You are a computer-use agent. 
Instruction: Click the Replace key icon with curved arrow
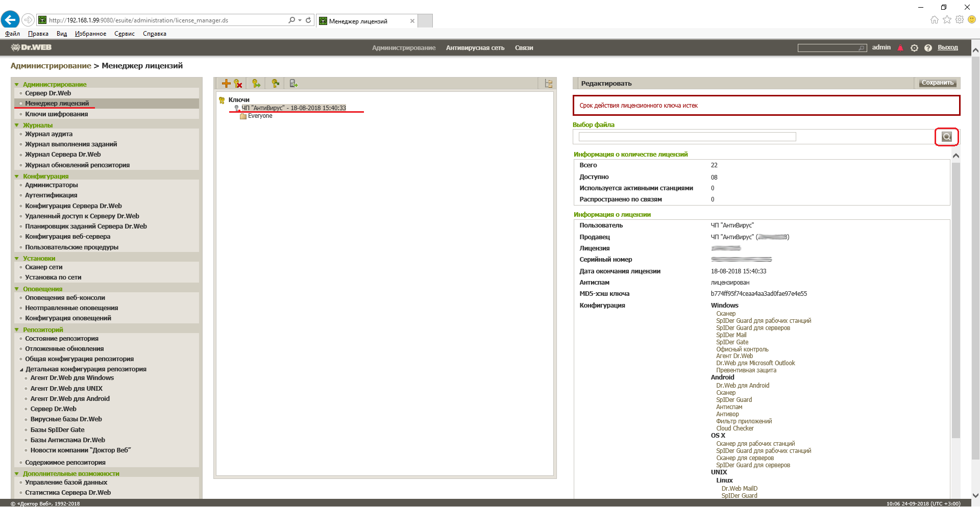click(275, 83)
